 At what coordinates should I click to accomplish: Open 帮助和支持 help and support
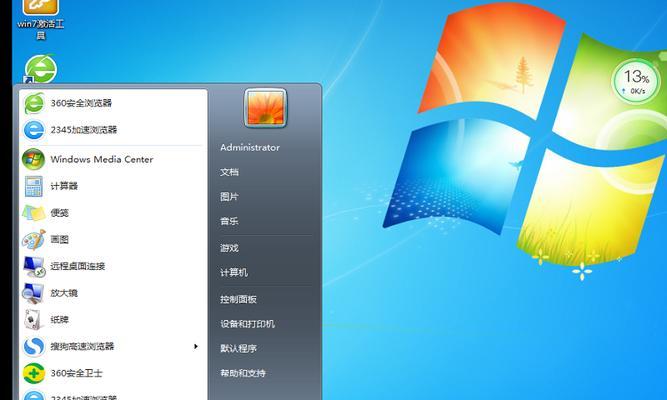point(243,373)
